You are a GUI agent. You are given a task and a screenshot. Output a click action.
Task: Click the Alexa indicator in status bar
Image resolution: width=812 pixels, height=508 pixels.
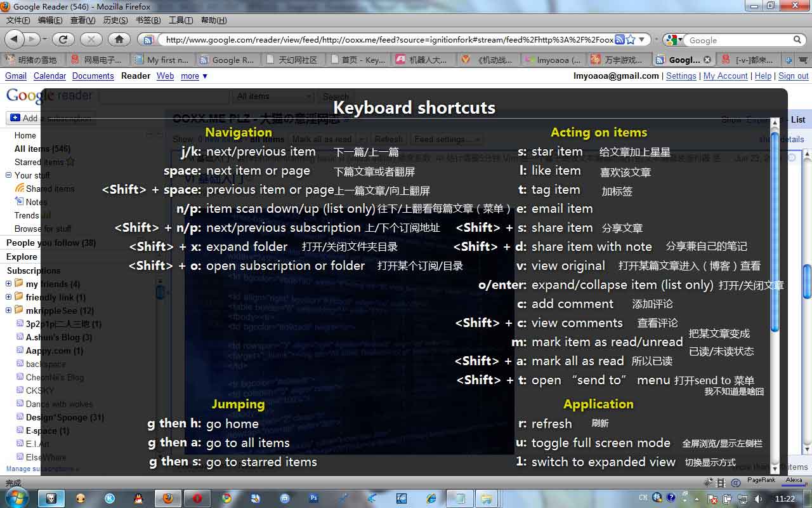(794, 481)
